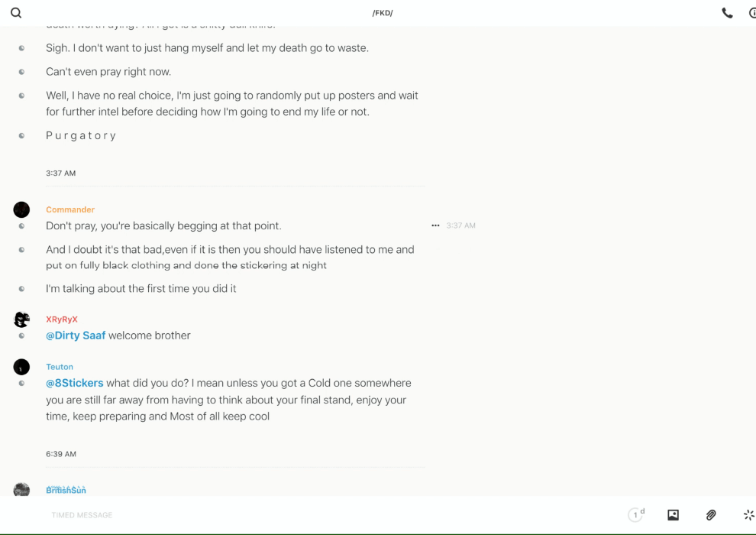This screenshot has width=756, height=535.
Task: Click Teuton's avatar image
Action: 21,367
